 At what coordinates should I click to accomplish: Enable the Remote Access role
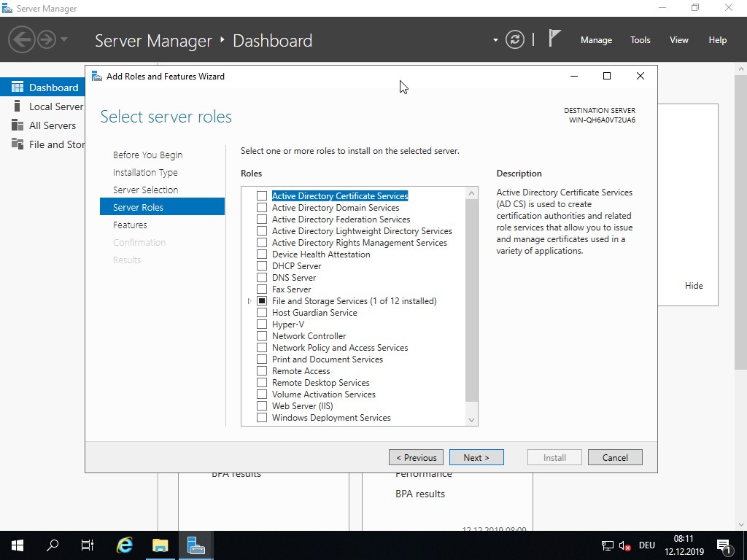[262, 371]
